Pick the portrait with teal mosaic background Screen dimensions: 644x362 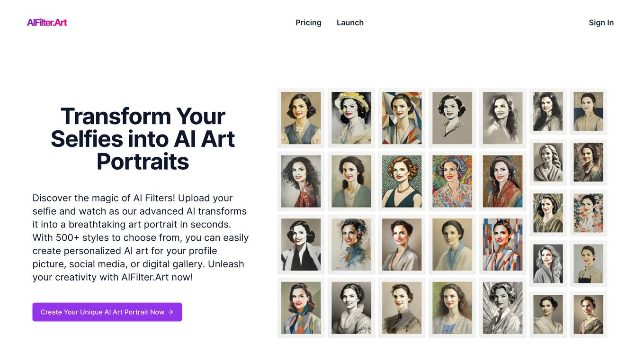coord(402,181)
